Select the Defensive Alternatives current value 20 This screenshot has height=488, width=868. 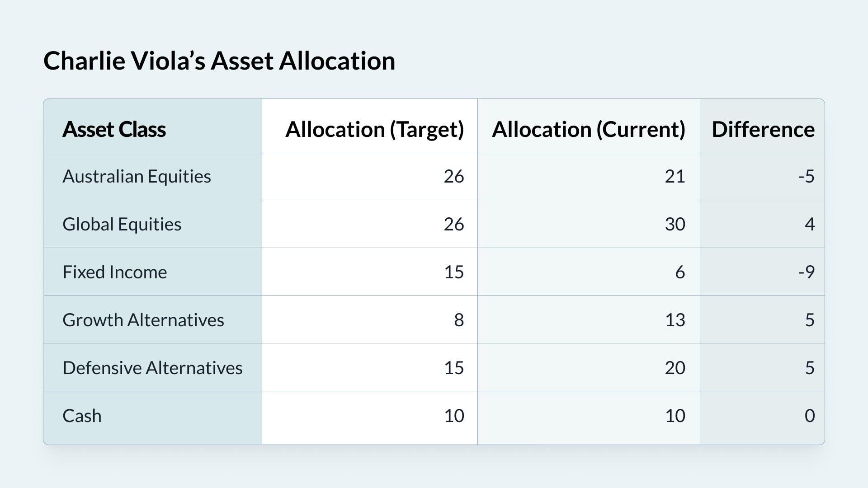[675, 368]
